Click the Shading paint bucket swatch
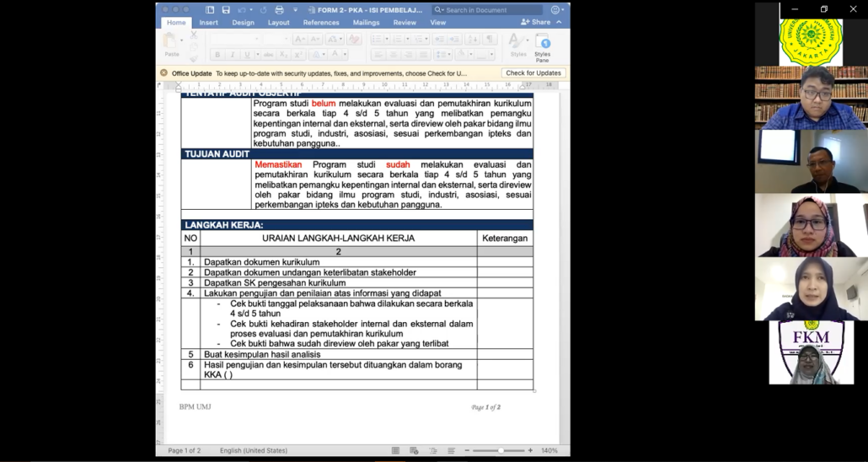This screenshot has height=462, width=868. 461,55
